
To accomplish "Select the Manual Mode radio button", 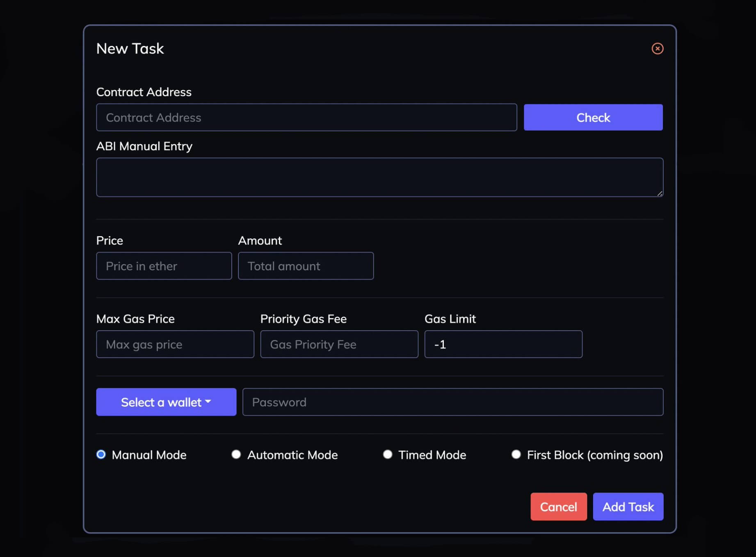I will (101, 455).
